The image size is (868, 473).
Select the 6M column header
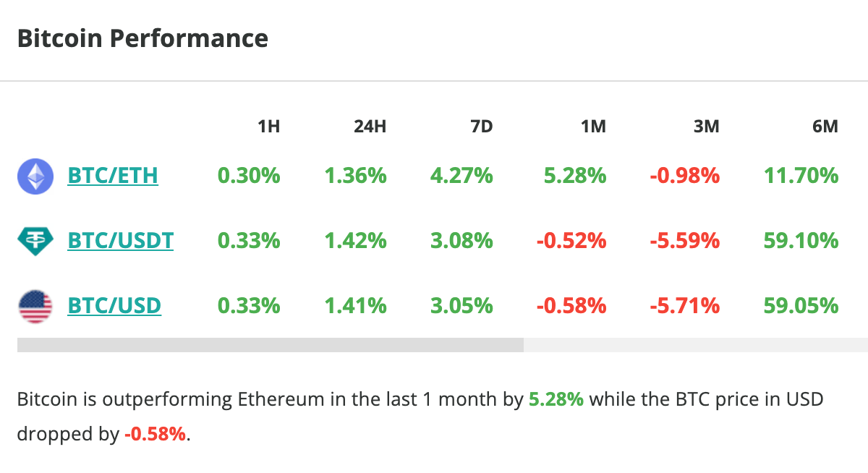pos(825,127)
